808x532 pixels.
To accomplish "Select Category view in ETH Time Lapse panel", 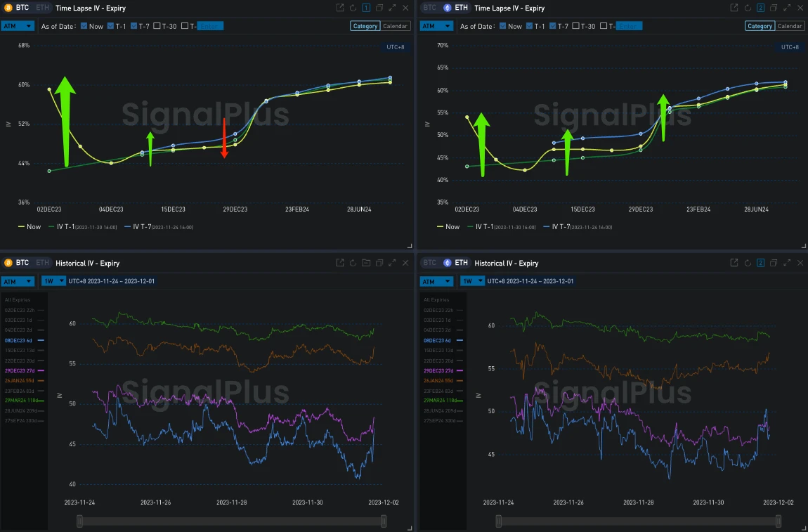I will [x=759, y=26].
